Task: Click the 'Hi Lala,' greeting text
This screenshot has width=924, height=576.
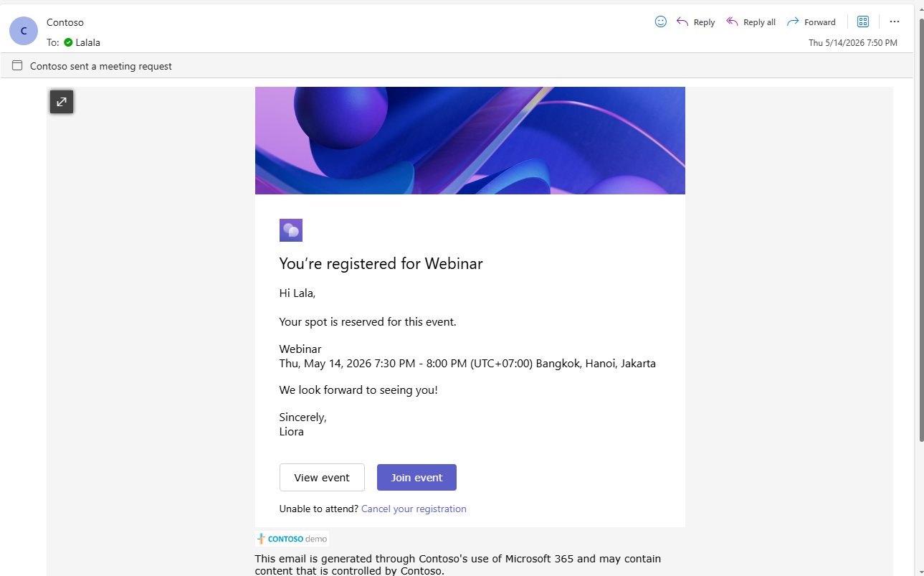Action: (297, 293)
